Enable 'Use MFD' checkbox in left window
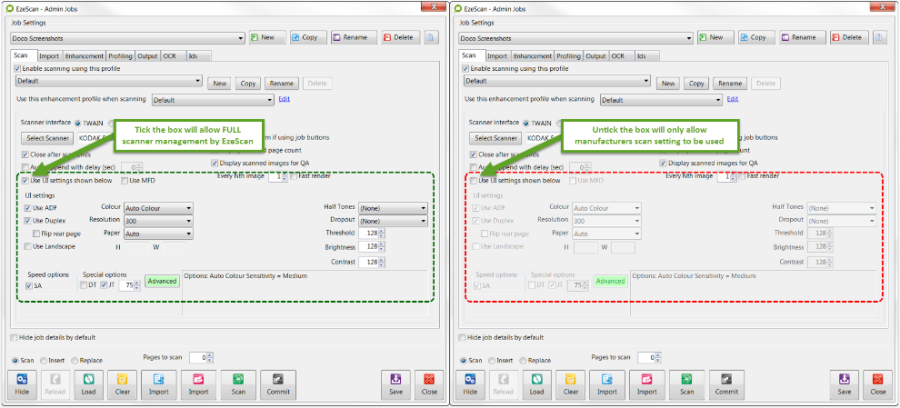 [x=126, y=180]
